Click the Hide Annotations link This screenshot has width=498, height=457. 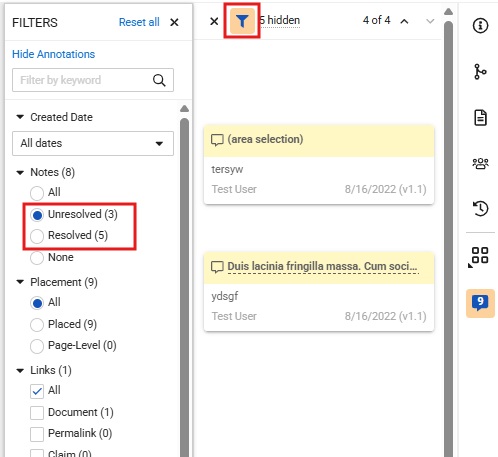pyautogui.click(x=53, y=54)
